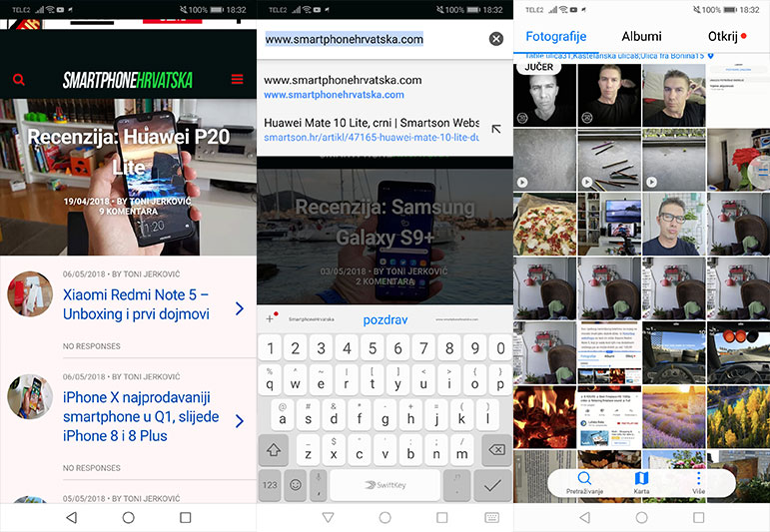Tap the comma key with the microphone symbol
Screen dimensions: 770x532
(x=319, y=485)
